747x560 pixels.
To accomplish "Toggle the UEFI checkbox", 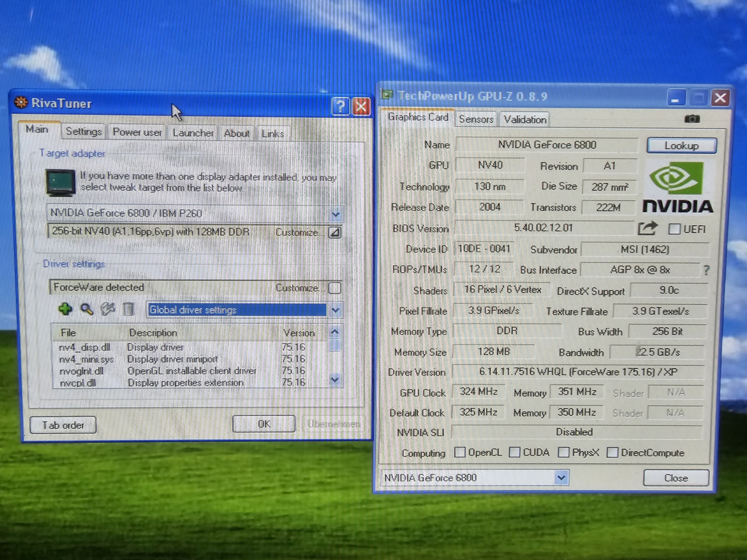I will point(674,229).
